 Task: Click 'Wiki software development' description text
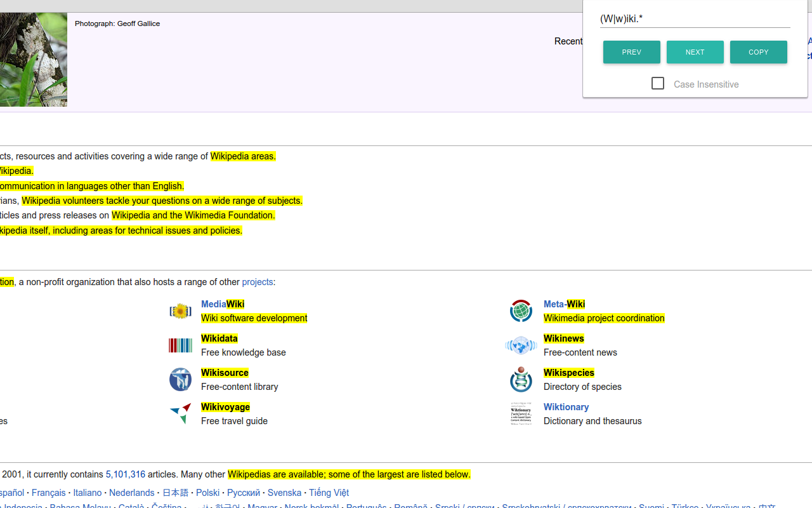[x=254, y=318]
